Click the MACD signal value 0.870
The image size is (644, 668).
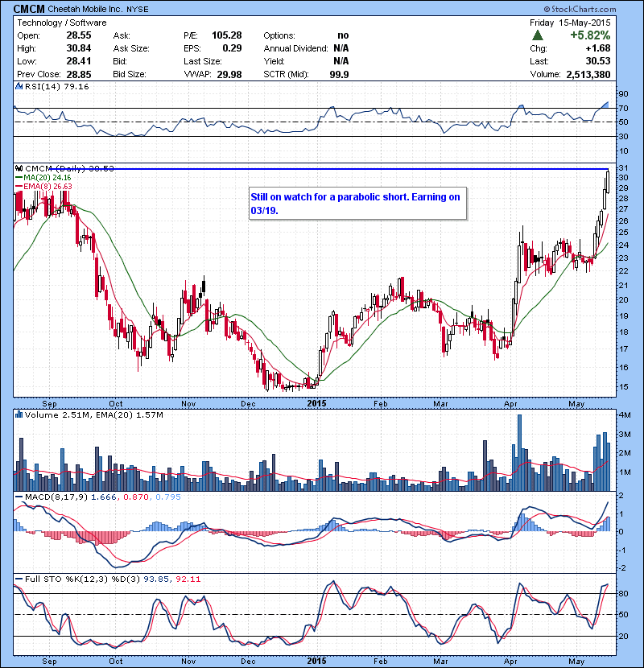(x=136, y=497)
